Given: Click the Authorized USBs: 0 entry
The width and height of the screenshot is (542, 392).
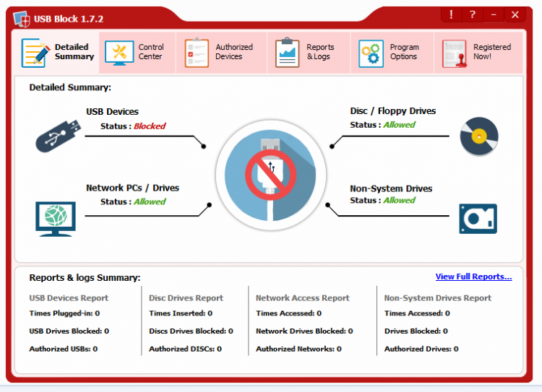Looking at the screenshot, I should click(x=64, y=349).
